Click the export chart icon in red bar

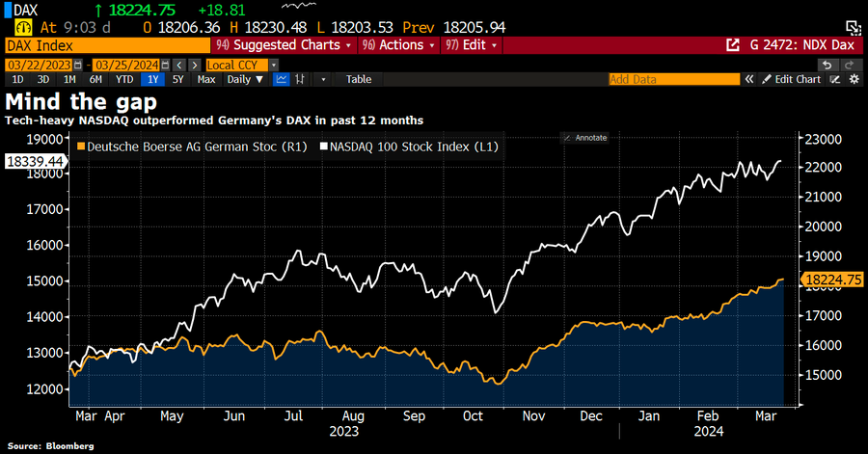[x=732, y=45]
